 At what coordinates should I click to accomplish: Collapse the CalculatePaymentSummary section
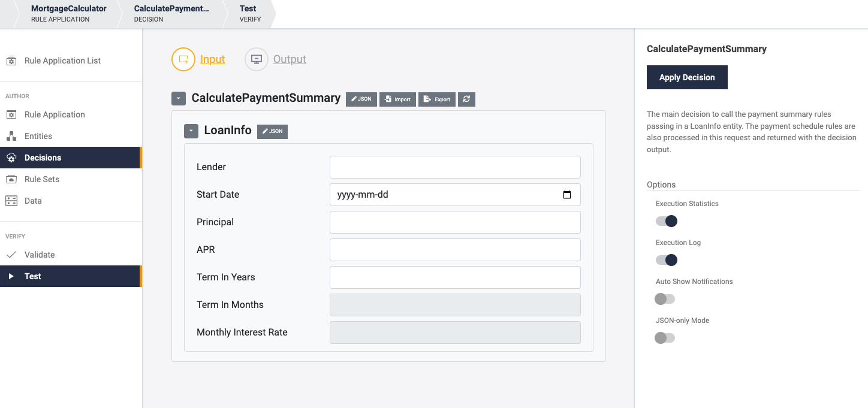click(x=179, y=99)
